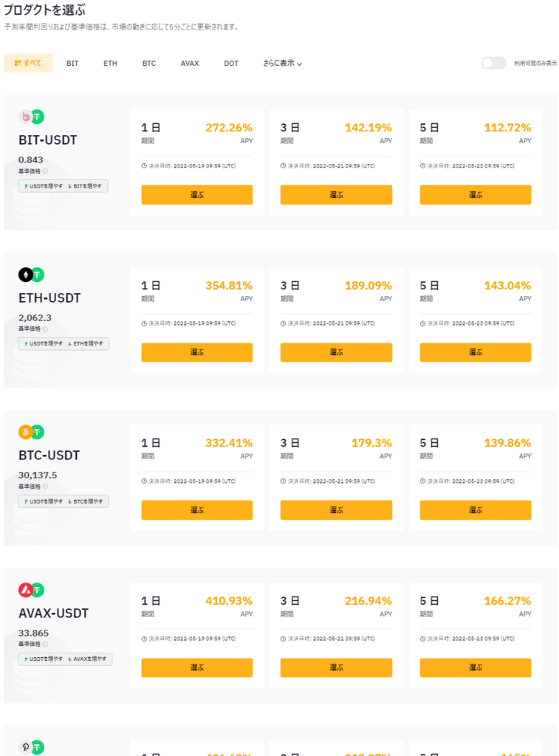
Task: Click info icon beside BTC-USDT 基準価格
Action: 45,487
